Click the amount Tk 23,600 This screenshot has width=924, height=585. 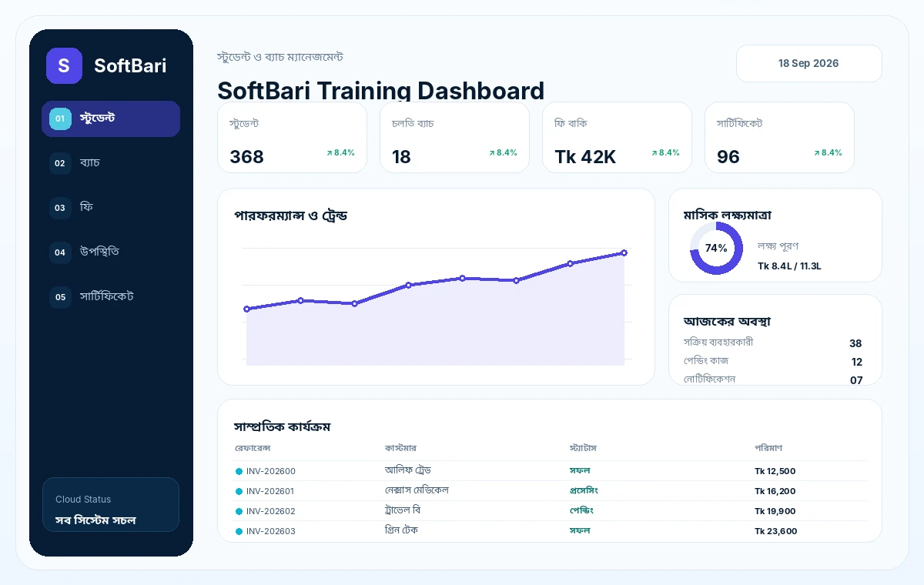tap(776, 531)
